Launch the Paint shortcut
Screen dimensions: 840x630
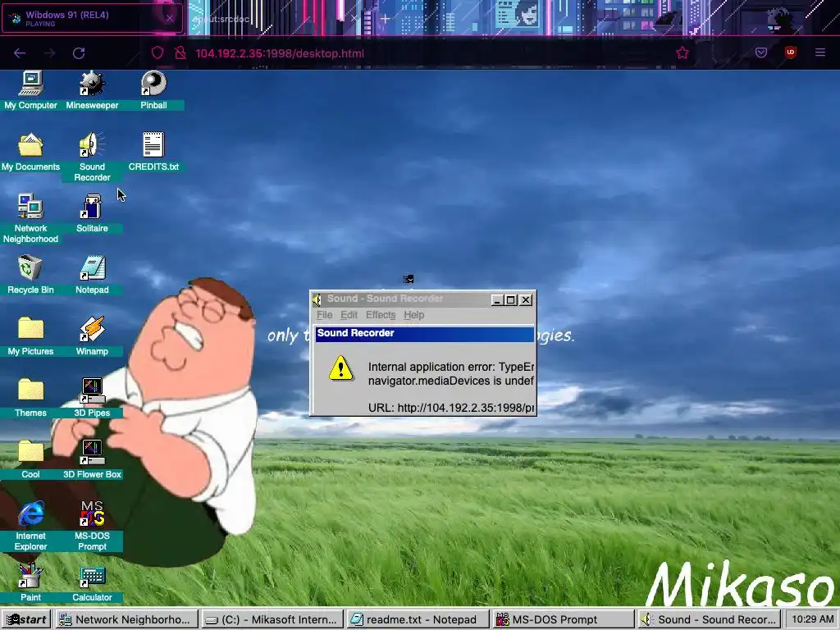coord(30,583)
